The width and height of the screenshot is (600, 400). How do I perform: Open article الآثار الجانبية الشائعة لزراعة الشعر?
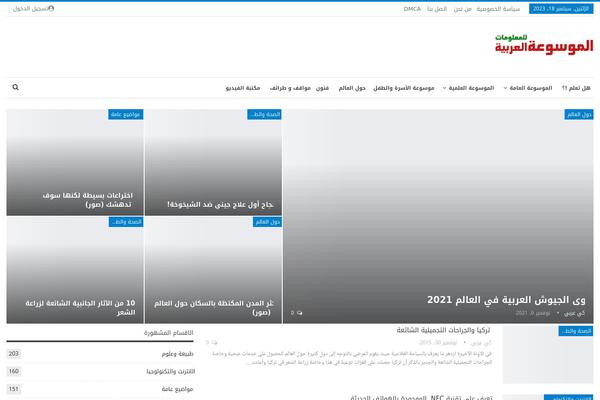pyautogui.click(x=80, y=308)
